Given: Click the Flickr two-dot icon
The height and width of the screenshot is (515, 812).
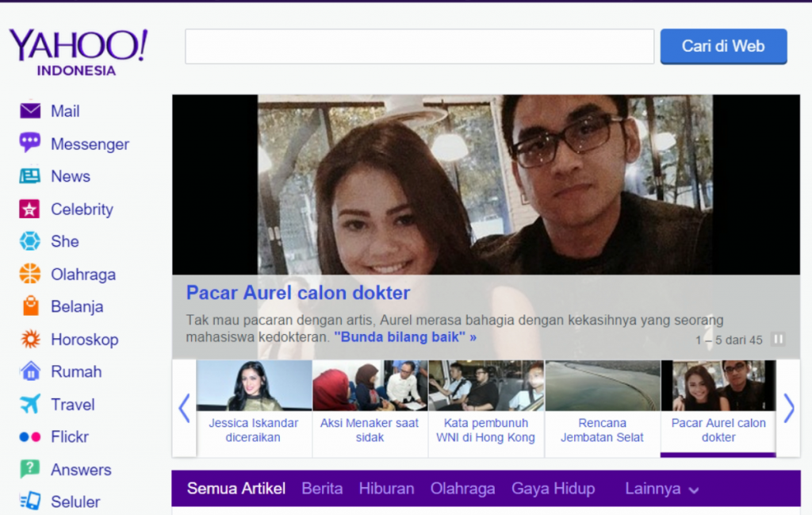Looking at the screenshot, I should pyautogui.click(x=30, y=436).
